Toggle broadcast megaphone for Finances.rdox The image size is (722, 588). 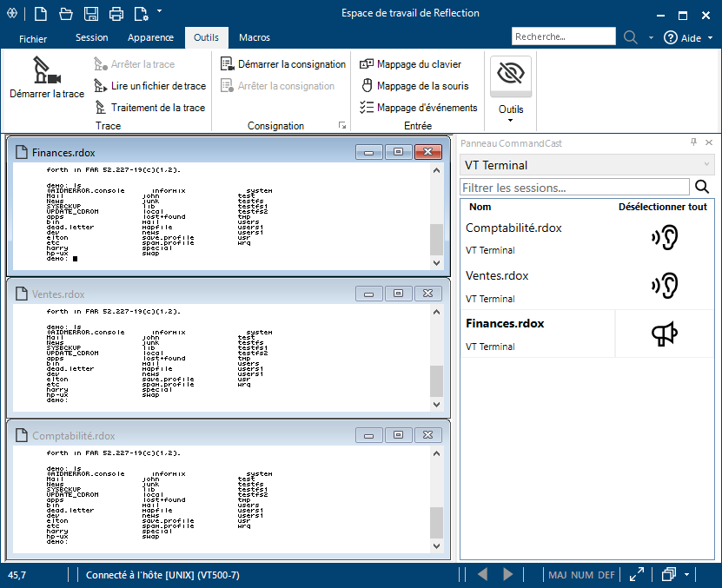pos(665,334)
